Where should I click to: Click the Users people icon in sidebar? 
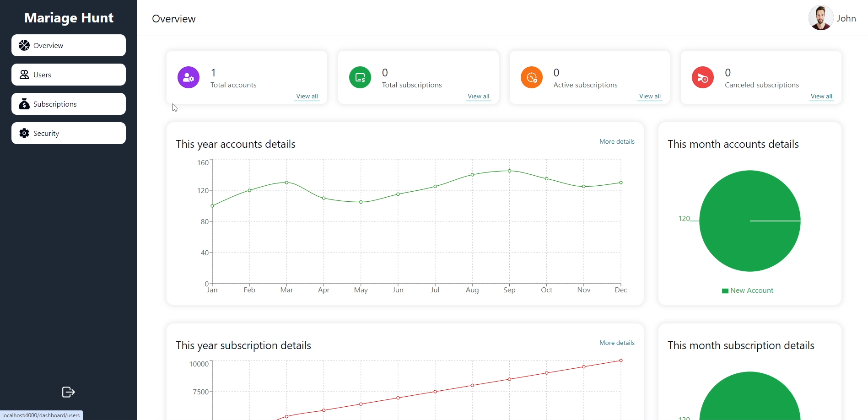coord(24,75)
